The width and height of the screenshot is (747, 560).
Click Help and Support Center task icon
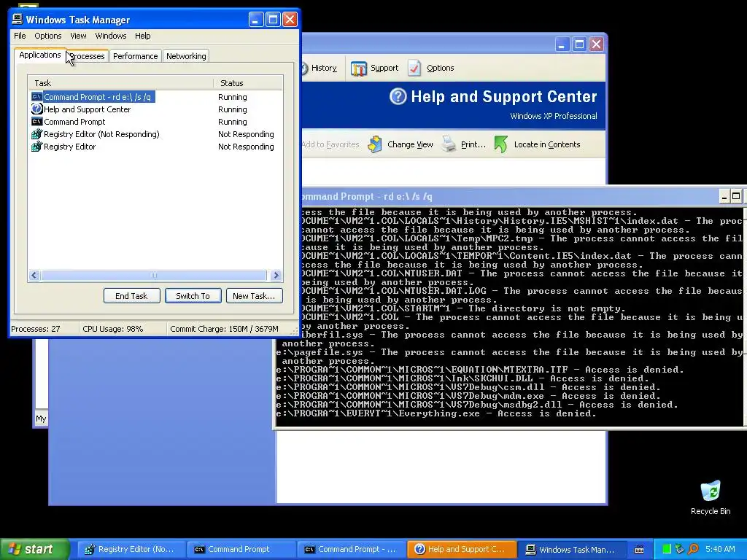(36, 109)
